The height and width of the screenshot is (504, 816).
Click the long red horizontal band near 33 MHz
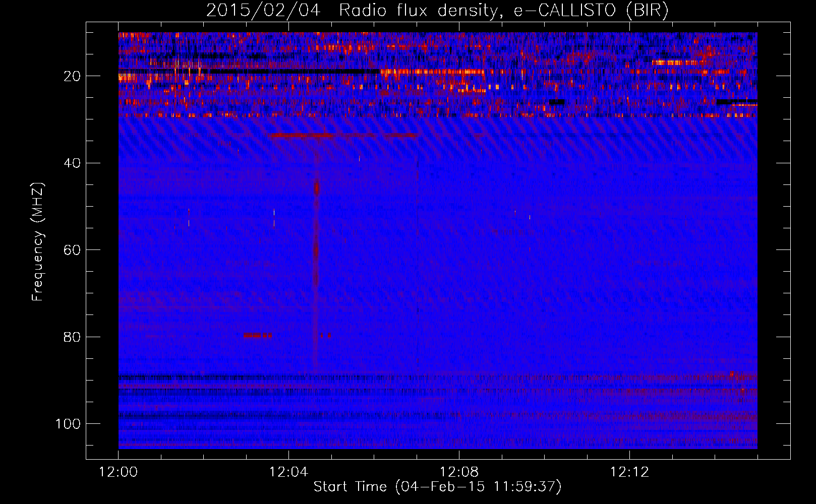[x=343, y=135]
